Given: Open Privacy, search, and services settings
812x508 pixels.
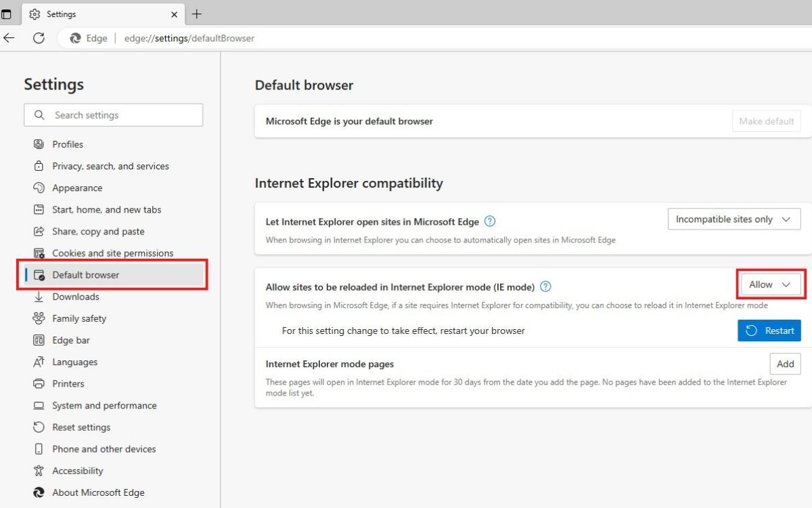Looking at the screenshot, I should pos(110,166).
